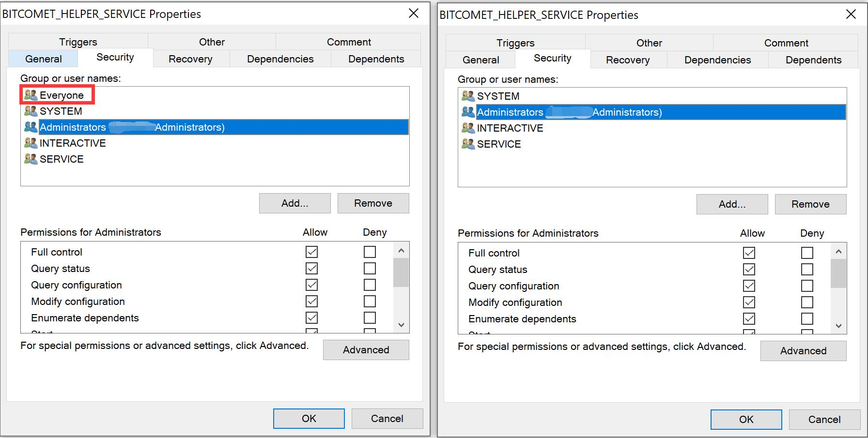Select SERVICE in the left window list
868x438 pixels.
pos(62,159)
